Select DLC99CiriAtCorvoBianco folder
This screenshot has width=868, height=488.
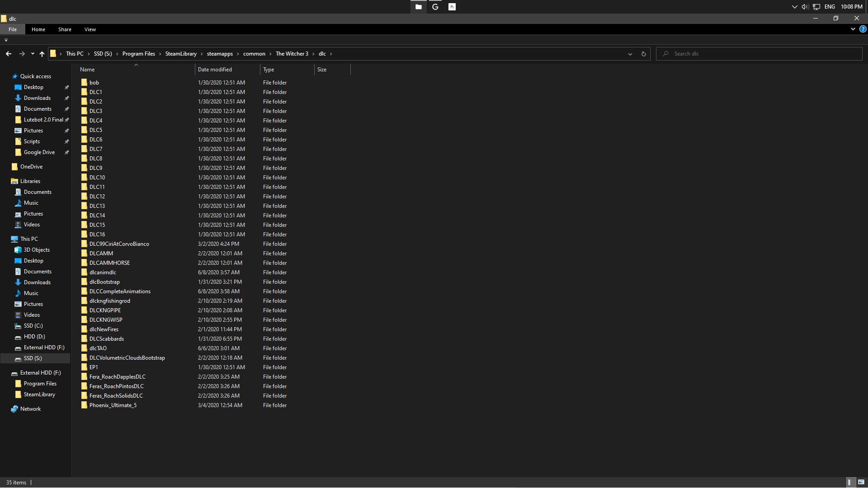[119, 244]
